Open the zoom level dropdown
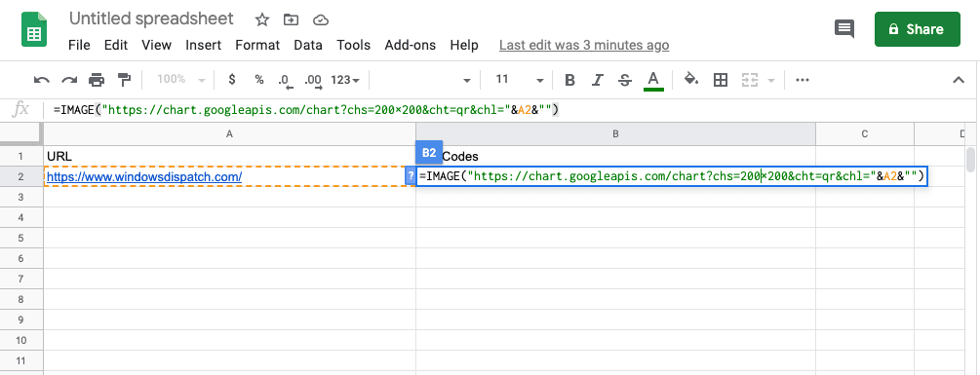This screenshot has width=980, height=375. pos(181,80)
